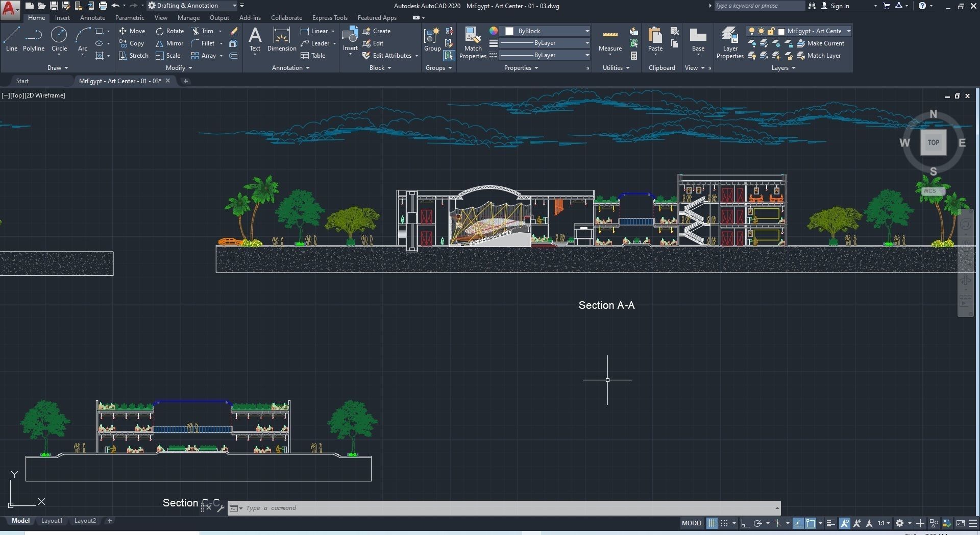Screen dimensions: 980x535
Task: Select the Line drawing tool
Action: pos(12,39)
